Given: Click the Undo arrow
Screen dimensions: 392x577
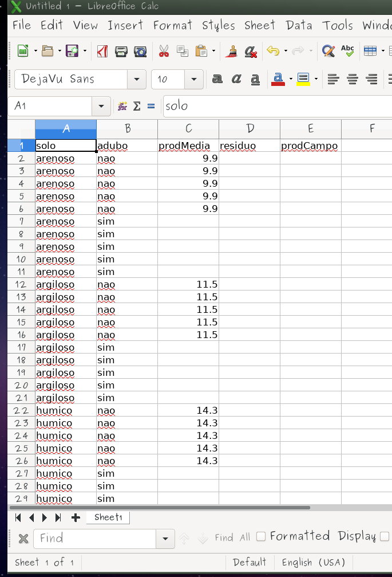Looking at the screenshot, I should tap(273, 52).
